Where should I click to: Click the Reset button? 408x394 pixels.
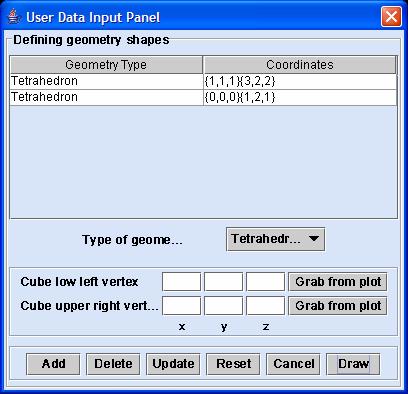tap(233, 364)
